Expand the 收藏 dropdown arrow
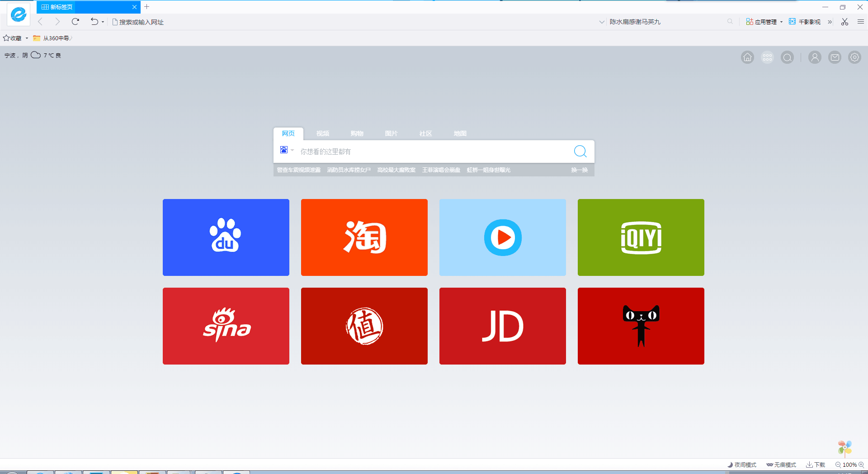This screenshot has height=474, width=868. click(x=27, y=38)
